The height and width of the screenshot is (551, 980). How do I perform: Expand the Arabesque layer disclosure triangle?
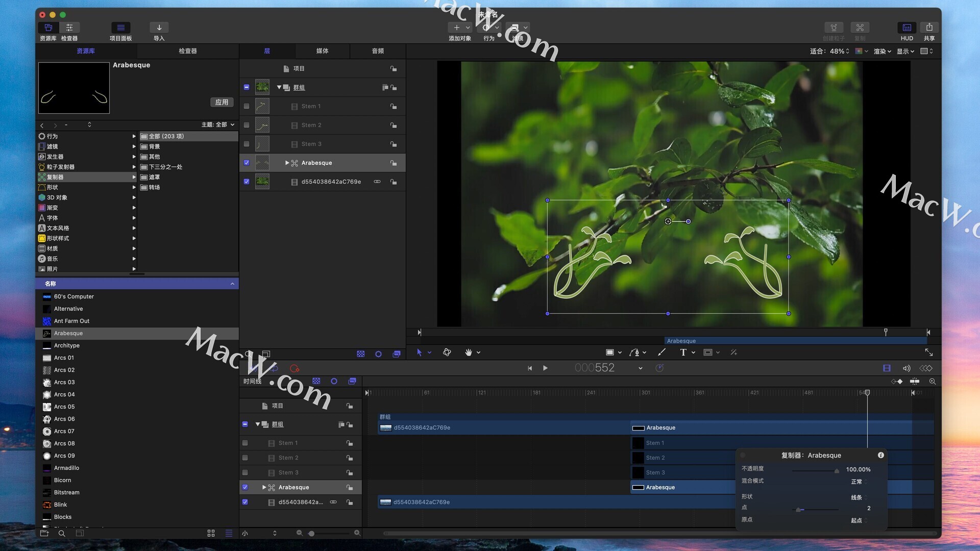[x=287, y=163]
